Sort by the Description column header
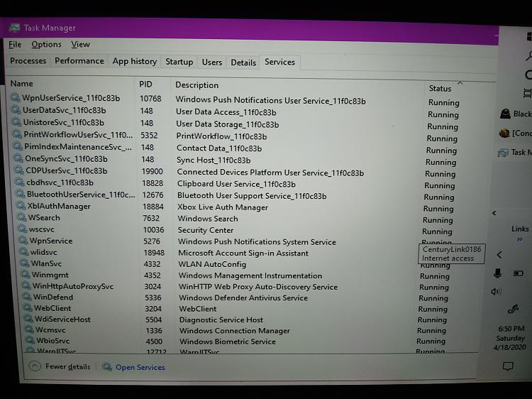The width and height of the screenshot is (532, 399). [196, 85]
